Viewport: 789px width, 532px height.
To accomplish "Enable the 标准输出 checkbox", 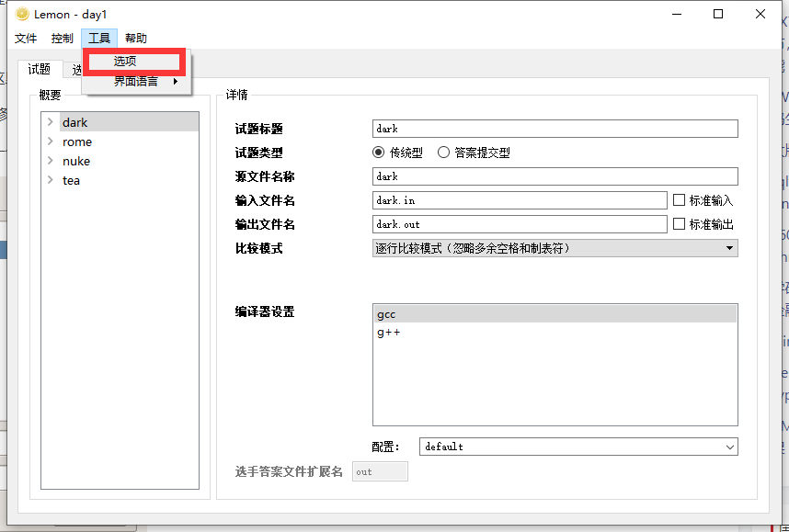I will click(x=679, y=224).
